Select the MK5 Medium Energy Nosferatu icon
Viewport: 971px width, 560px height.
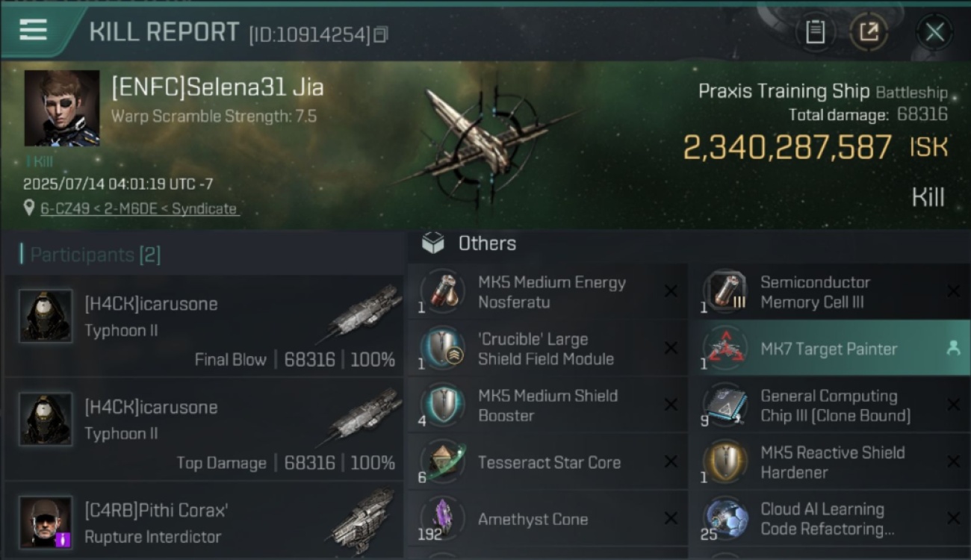[443, 291]
